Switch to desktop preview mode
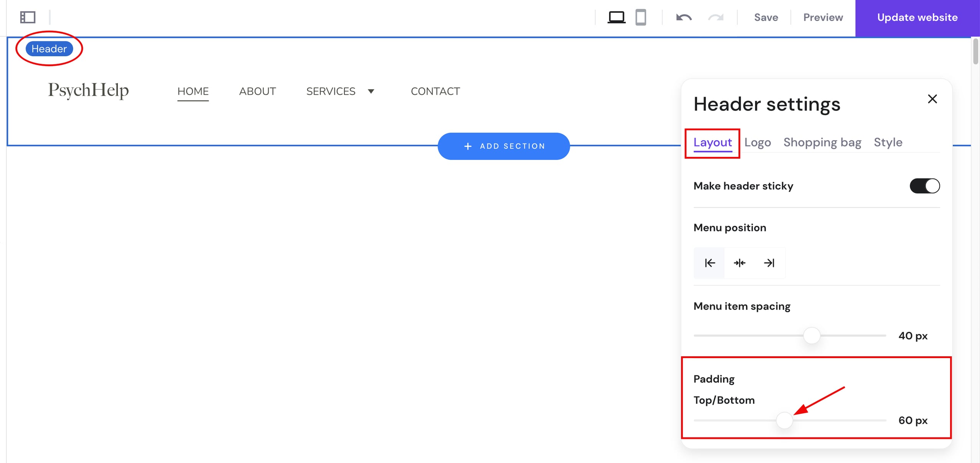980x463 pixels. [x=617, y=17]
